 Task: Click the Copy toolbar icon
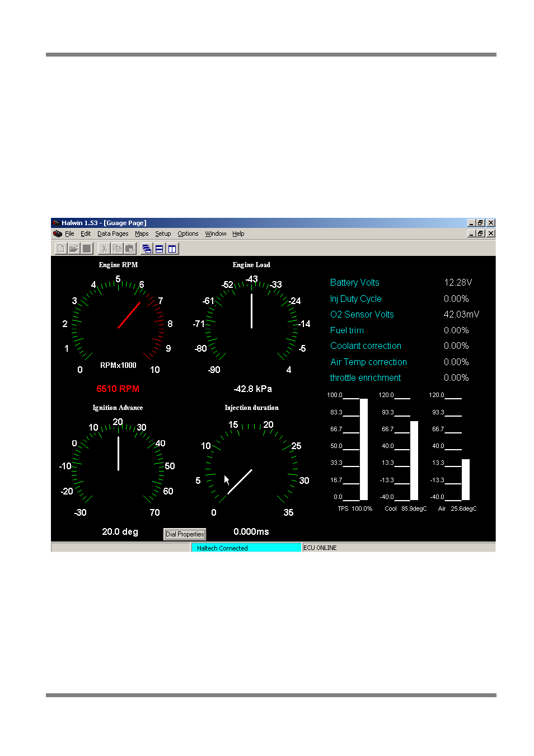coord(117,249)
